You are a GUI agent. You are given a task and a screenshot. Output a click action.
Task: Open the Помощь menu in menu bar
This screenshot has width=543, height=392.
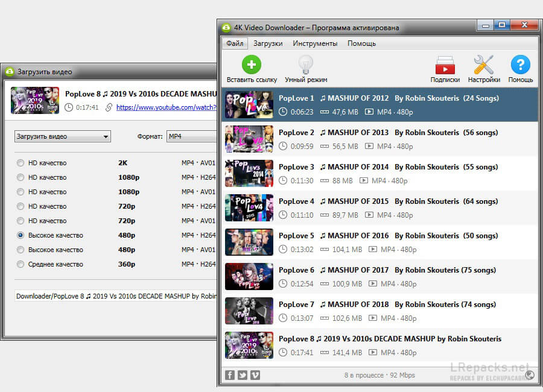coord(361,43)
